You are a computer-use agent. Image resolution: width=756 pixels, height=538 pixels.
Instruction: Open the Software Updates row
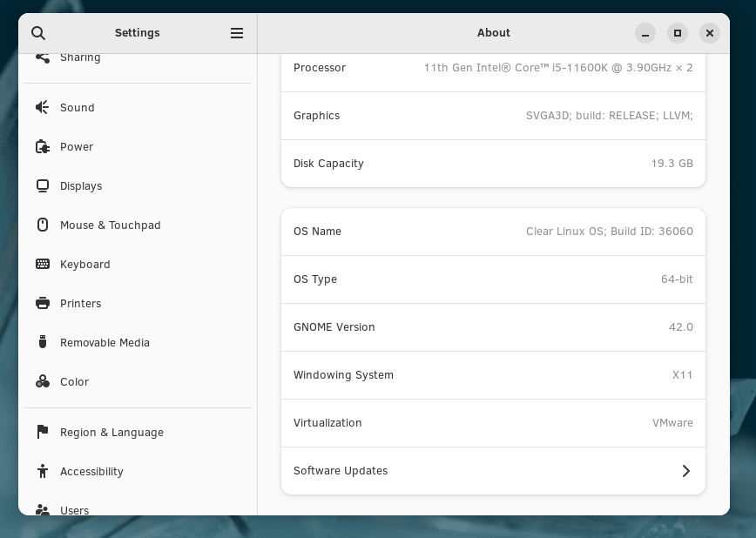(492, 471)
